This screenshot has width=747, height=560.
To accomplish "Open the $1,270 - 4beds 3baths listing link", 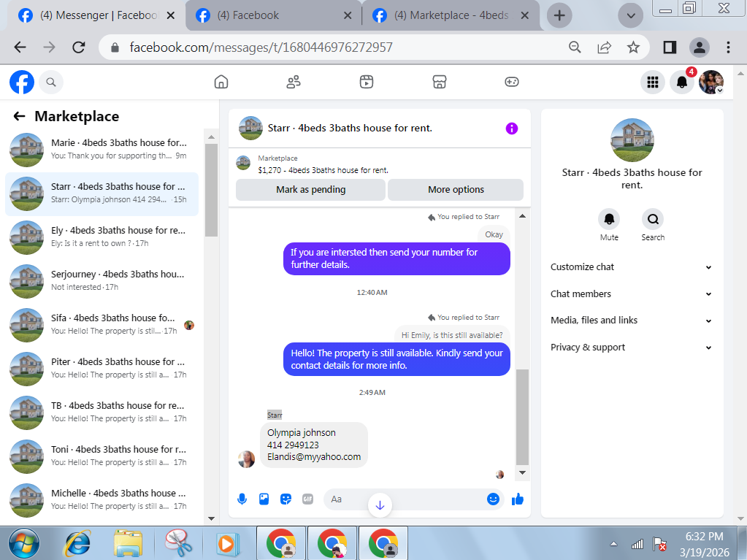I will [x=323, y=170].
